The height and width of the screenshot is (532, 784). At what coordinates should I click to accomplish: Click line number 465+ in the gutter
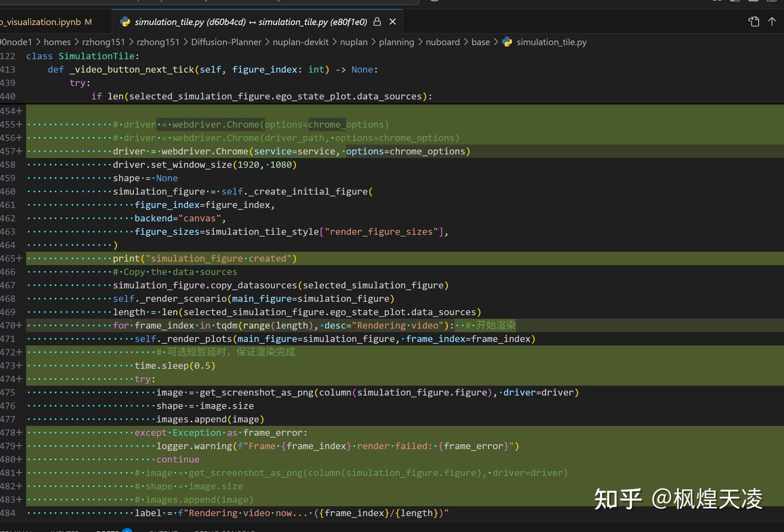pyautogui.click(x=11, y=259)
